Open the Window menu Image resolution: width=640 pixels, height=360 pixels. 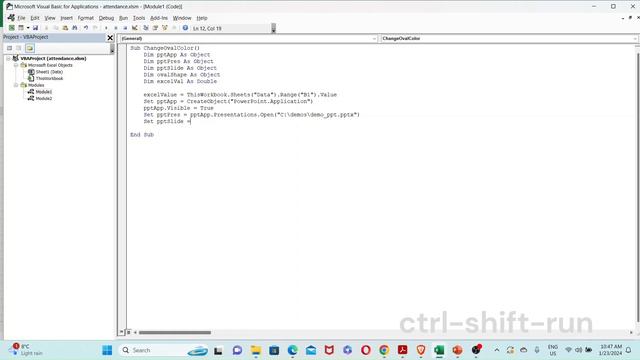[x=182, y=18]
